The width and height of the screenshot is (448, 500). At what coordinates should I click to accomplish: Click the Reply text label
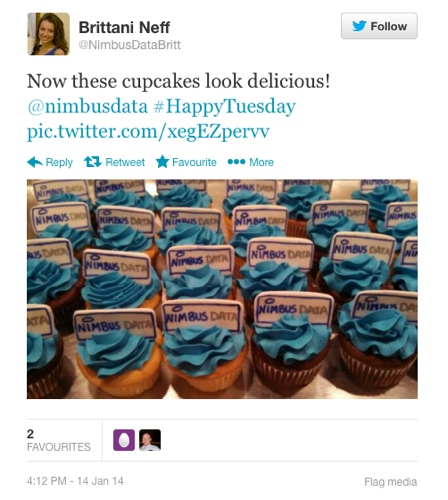59,162
